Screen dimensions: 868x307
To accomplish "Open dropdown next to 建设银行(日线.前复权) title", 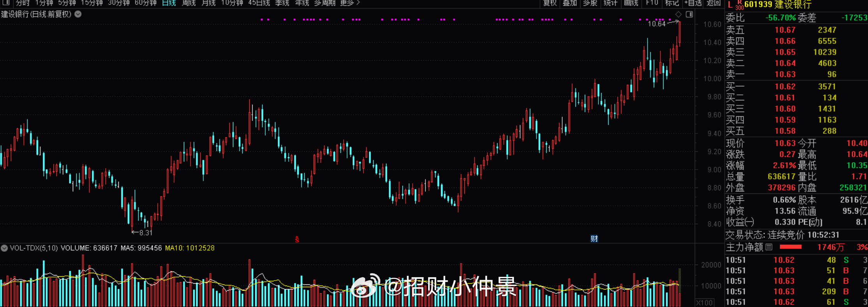I will click(78, 14).
